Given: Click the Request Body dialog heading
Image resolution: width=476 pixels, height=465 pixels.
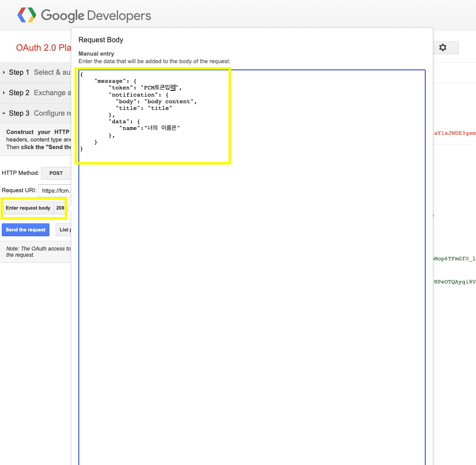Looking at the screenshot, I should click(x=101, y=40).
